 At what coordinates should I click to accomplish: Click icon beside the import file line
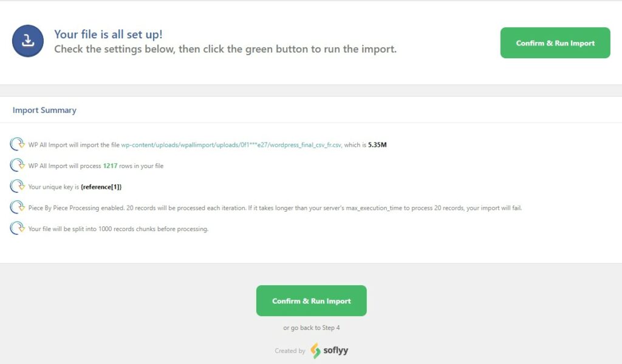(17, 144)
